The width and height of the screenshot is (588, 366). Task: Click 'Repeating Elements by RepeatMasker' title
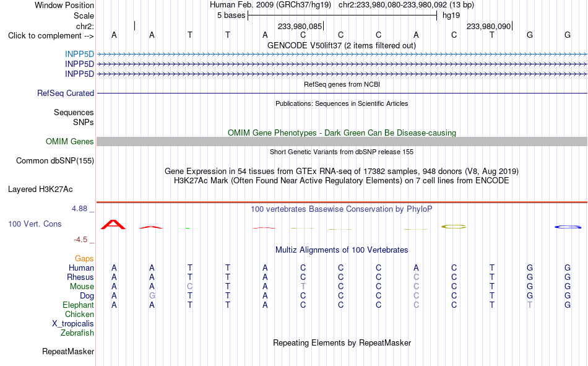342,342
